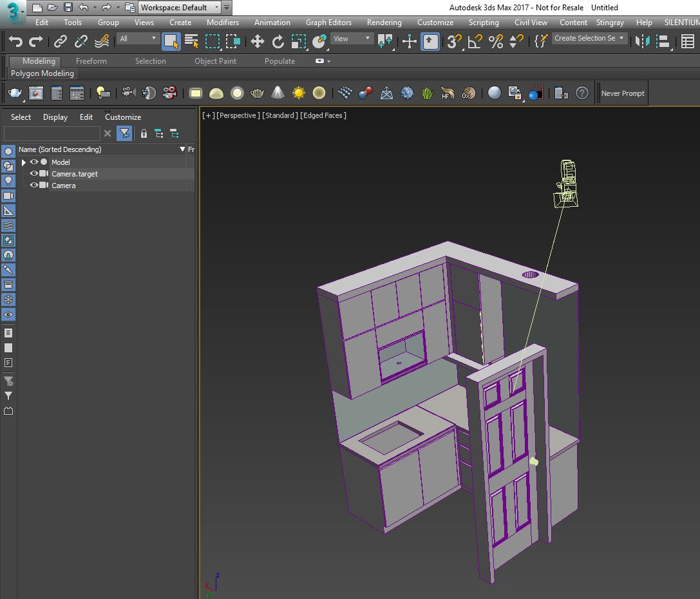Screen dimensions: 700x599
Task: Toggle the lights display filter in explorer
Action: coord(8,181)
